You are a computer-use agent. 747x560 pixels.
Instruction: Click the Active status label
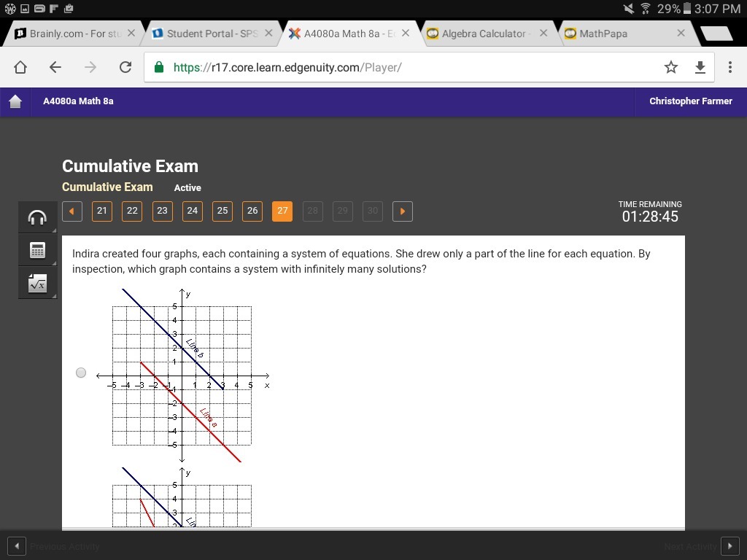click(x=187, y=187)
